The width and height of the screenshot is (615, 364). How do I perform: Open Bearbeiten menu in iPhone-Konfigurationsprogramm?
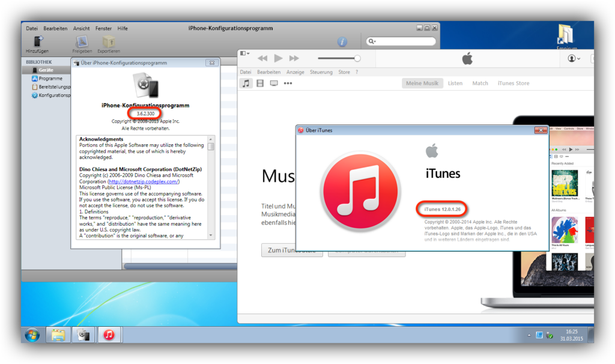tap(55, 28)
